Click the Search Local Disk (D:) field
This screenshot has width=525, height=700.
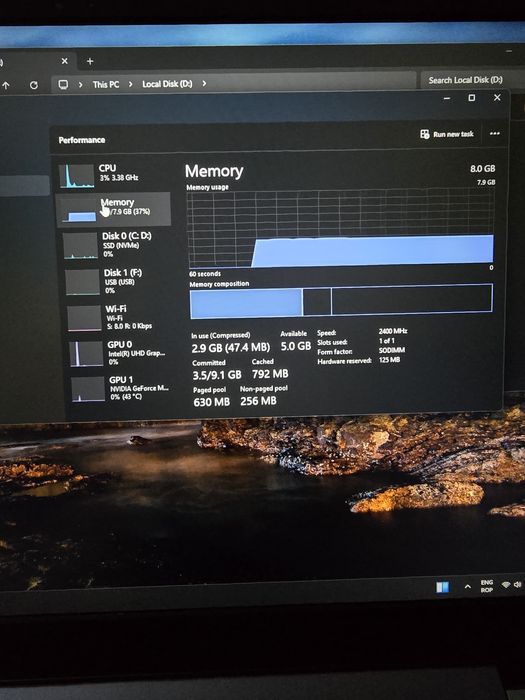click(x=473, y=80)
